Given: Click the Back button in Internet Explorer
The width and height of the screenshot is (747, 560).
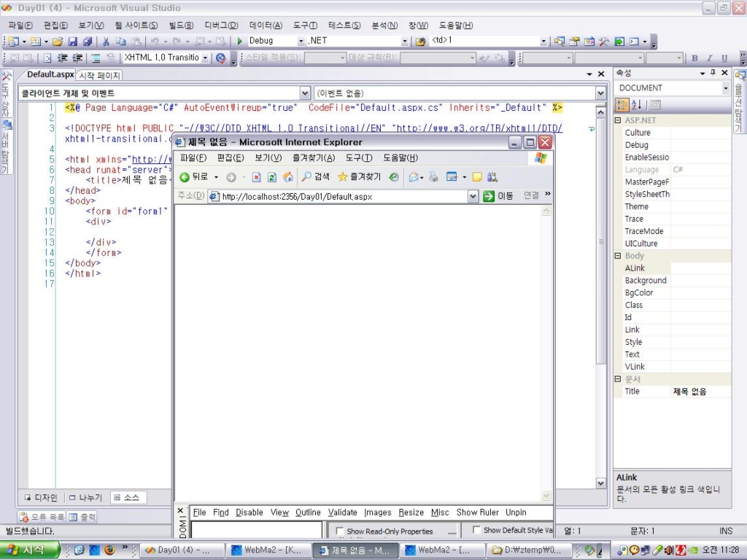Looking at the screenshot, I should [x=193, y=177].
